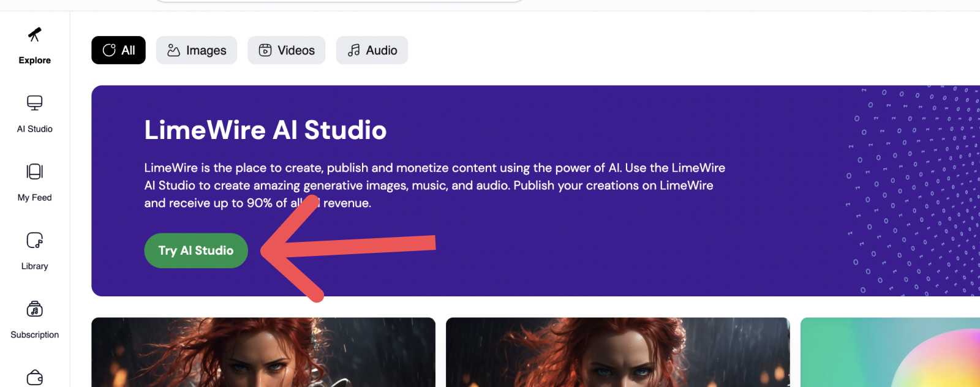
Task: Click the Explore label in sidebar
Action: click(35, 60)
